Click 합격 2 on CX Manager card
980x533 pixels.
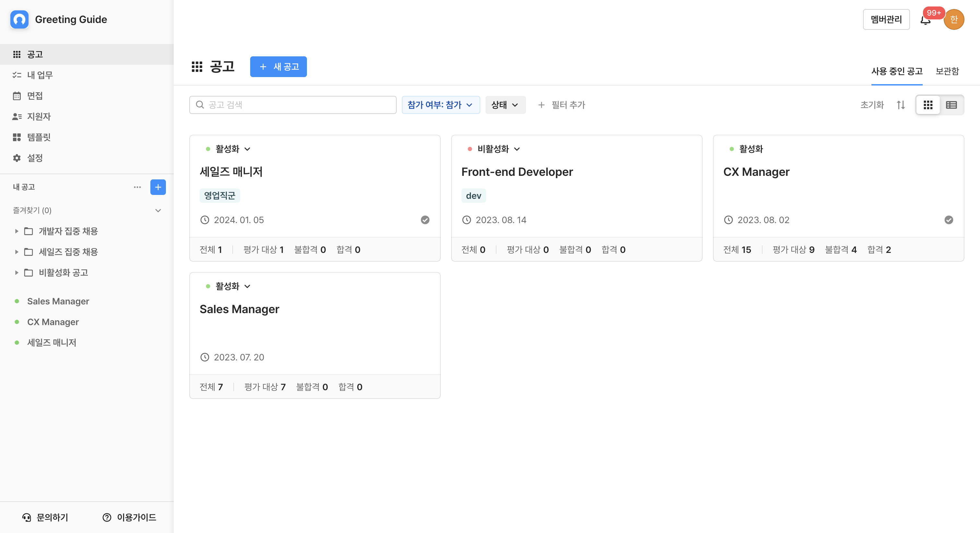(x=879, y=250)
